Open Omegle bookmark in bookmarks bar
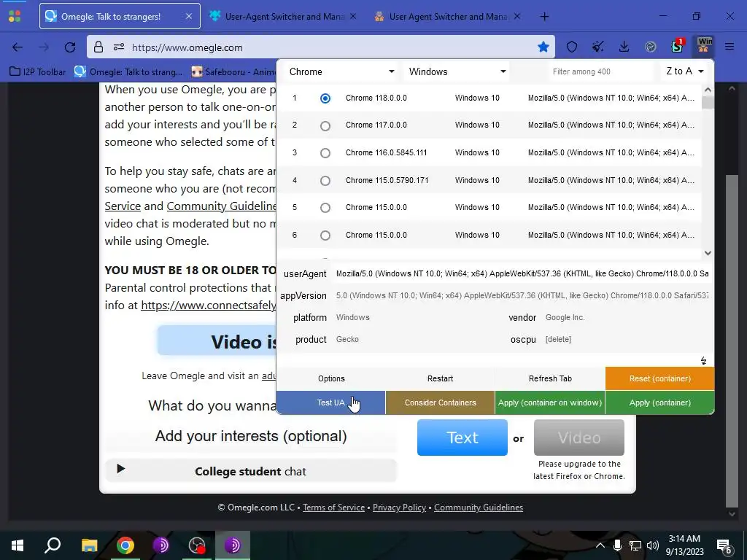Viewport: 747px width, 560px height. tap(128, 72)
